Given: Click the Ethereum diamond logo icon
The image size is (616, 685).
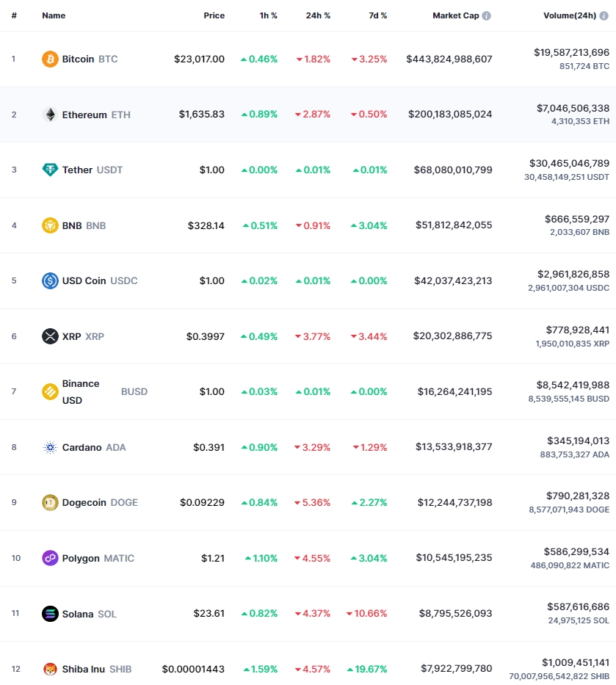Looking at the screenshot, I should click(50, 115).
